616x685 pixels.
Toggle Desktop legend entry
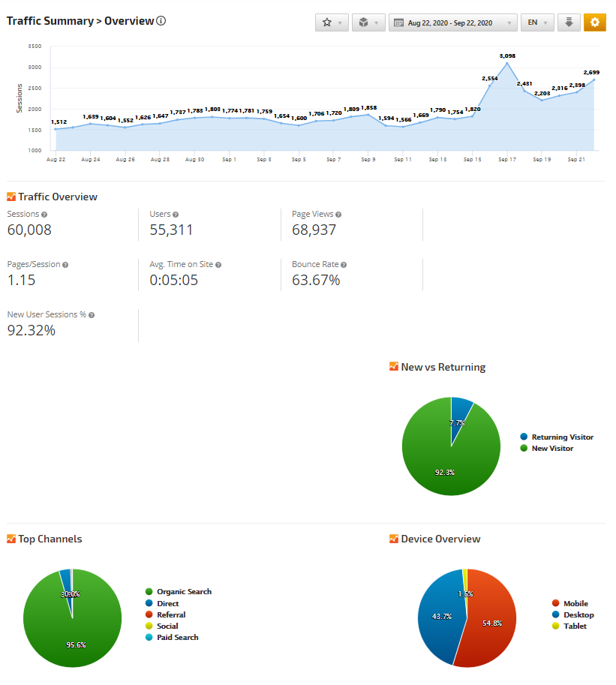pos(572,614)
